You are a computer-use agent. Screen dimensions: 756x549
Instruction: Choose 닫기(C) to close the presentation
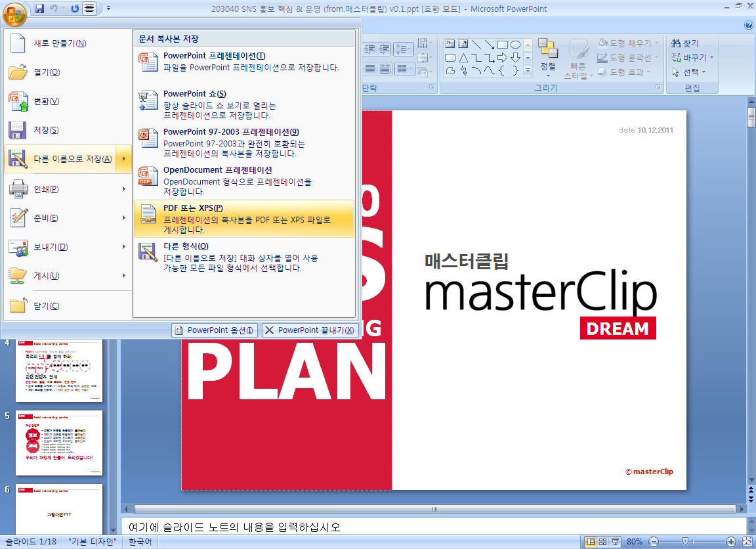tap(68, 306)
